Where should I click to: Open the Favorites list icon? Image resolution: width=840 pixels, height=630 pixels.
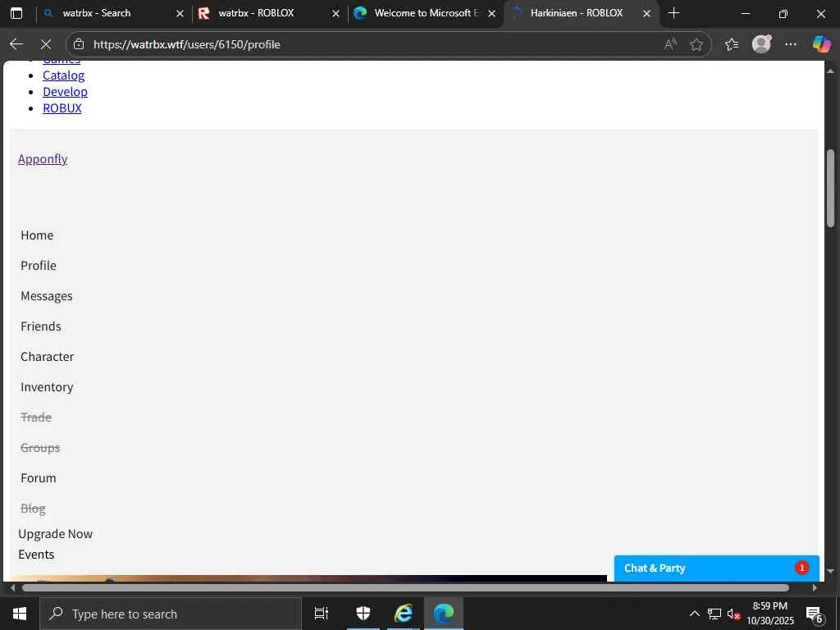tap(731, 44)
